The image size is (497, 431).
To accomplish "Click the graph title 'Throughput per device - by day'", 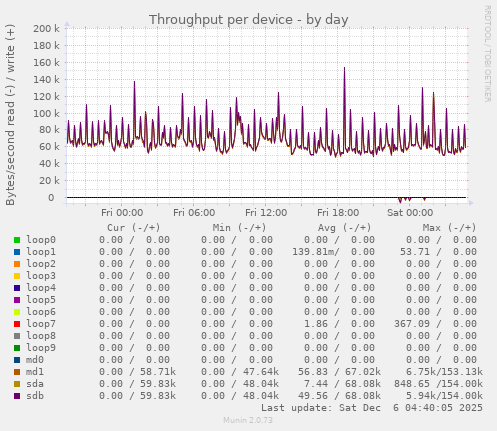I will 248,20.
